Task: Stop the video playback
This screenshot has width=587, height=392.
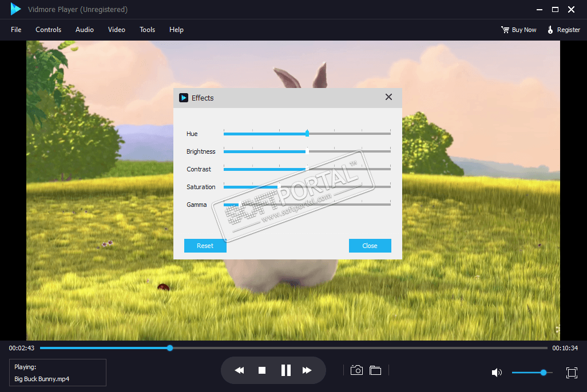Action: click(262, 370)
